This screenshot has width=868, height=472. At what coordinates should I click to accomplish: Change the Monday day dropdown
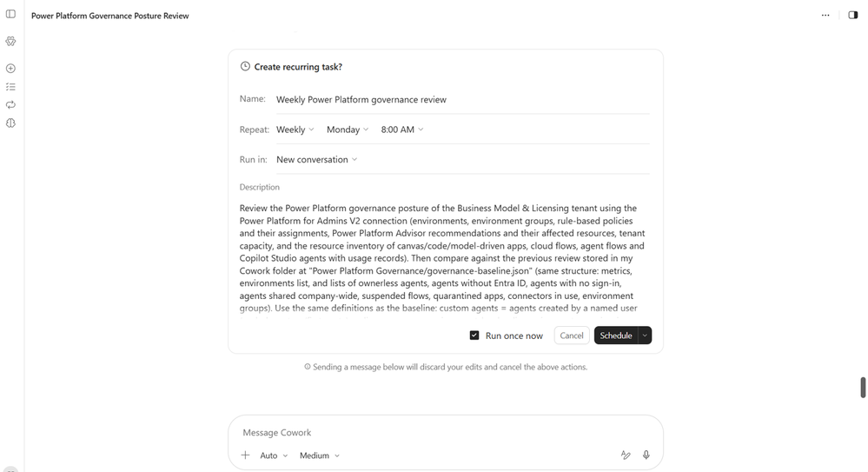347,130
